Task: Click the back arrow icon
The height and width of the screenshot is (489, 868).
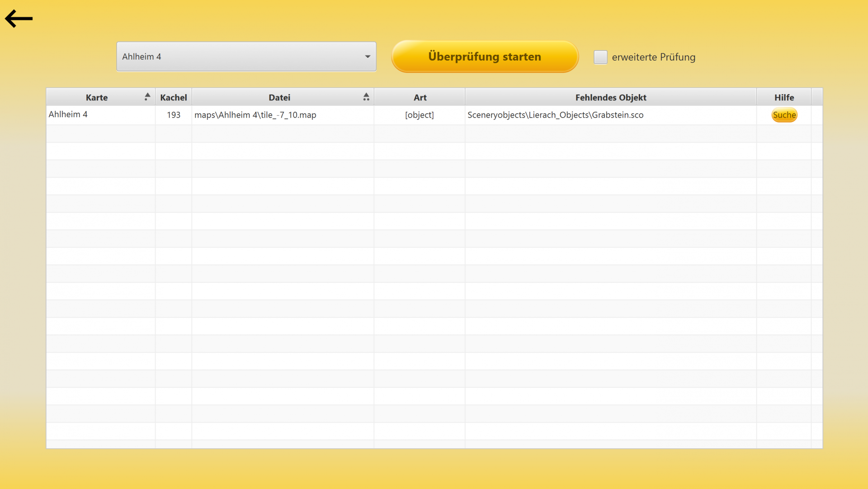Action: [x=19, y=19]
